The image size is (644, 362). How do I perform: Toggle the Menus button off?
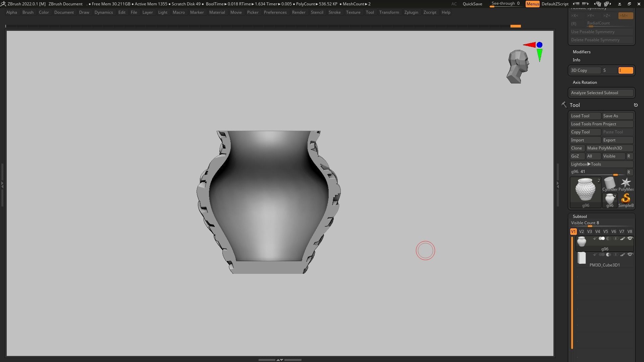pos(532,4)
